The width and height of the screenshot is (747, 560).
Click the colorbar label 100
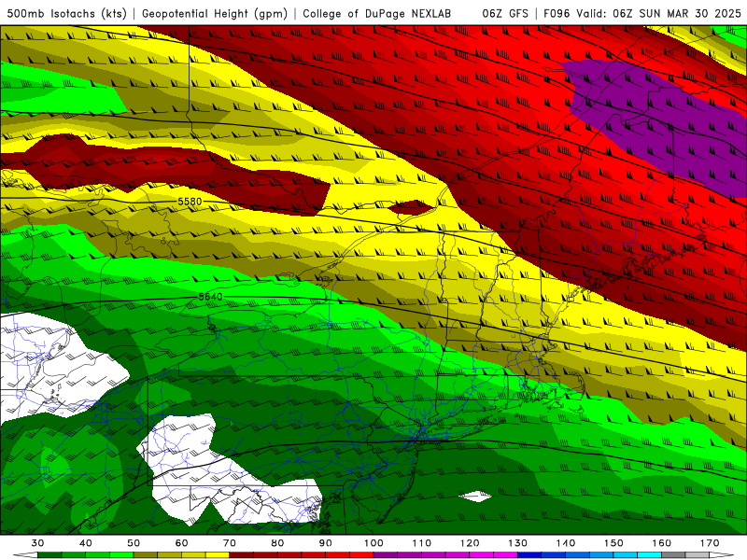pos(373,543)
